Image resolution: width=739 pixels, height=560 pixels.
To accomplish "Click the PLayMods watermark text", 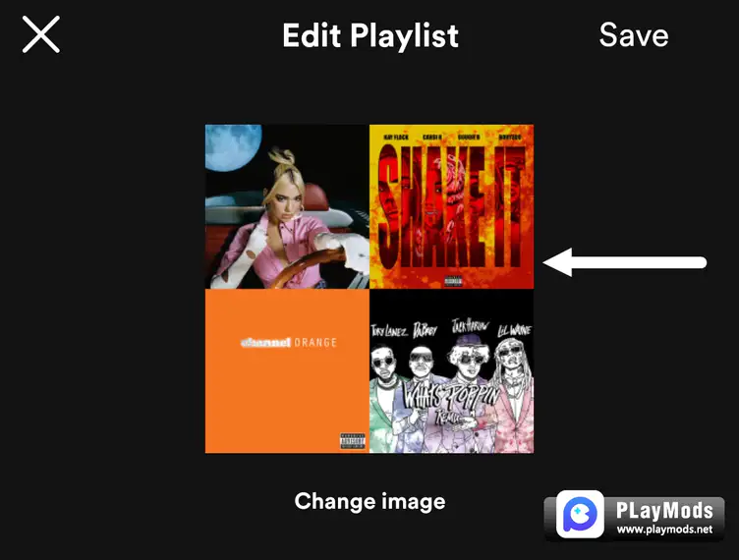I will point(664,510).
